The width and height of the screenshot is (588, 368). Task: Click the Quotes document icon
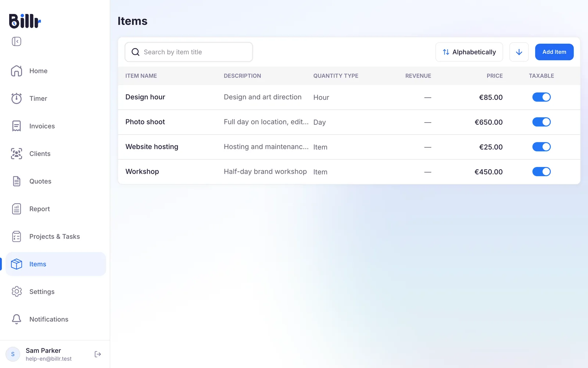pyautogui.click(x=17, y=181)
